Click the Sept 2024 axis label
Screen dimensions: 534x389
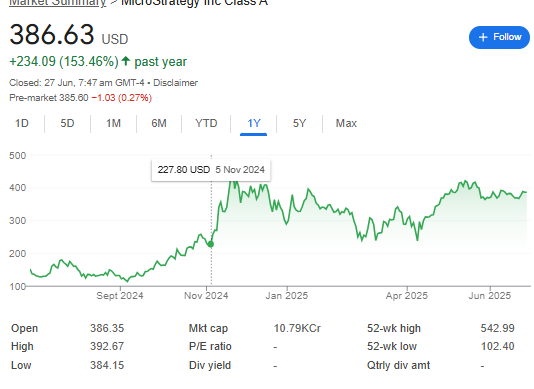click(x=120, y=296)
